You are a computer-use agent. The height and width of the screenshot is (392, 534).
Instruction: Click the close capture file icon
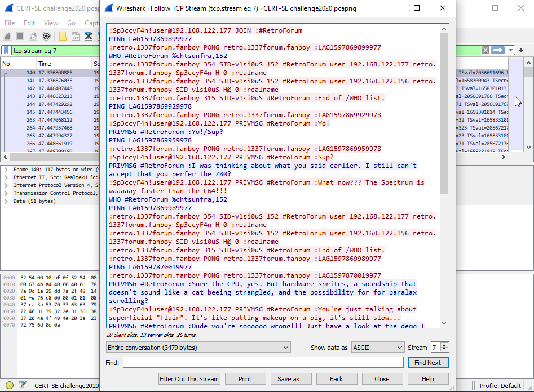point(89,36)
